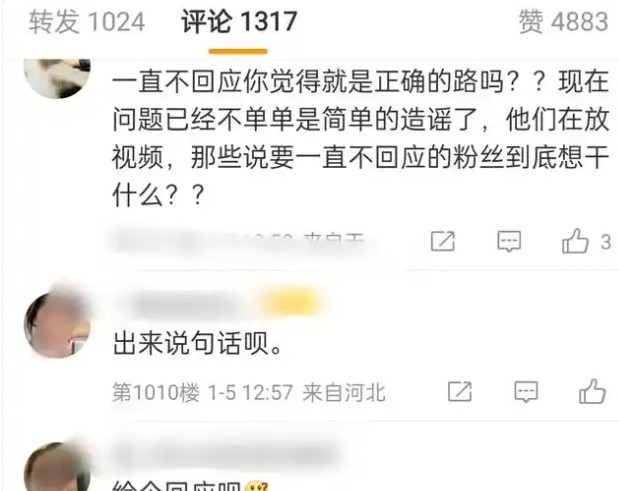Like the first comment with 3 likes

575,241
